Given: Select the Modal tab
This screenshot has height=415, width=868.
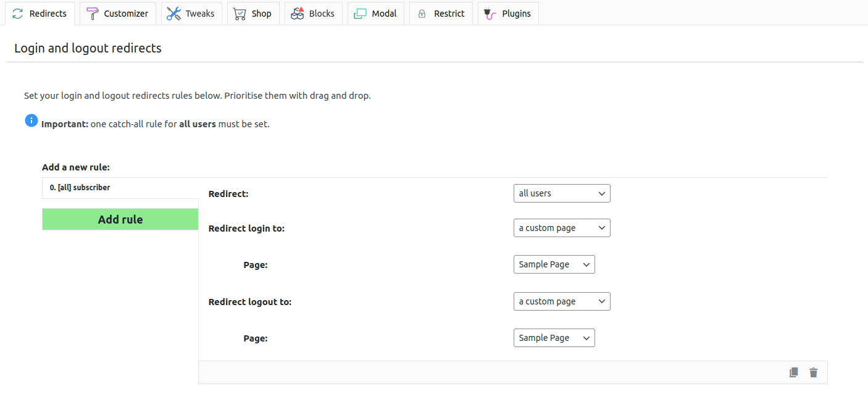Looking at the screenshot, I should pos(376,14).
